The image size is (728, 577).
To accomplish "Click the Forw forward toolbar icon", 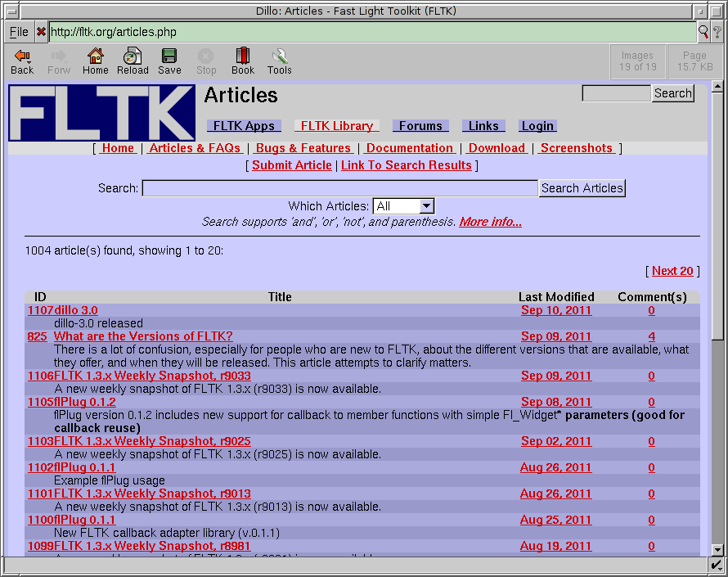I will (59, 61).
